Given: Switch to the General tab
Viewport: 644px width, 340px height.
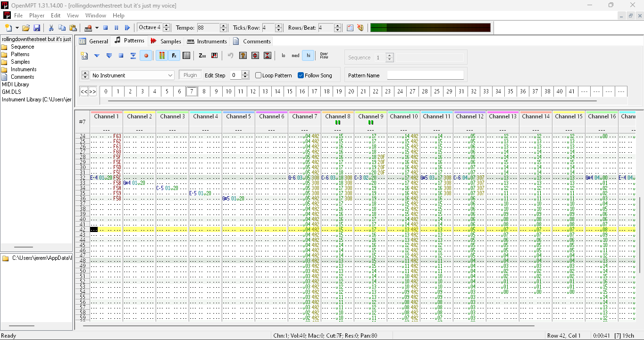Looking at the screenshot, I should click(93, 41).
